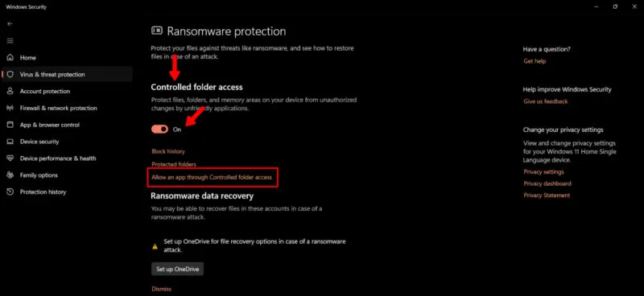Open the Get help link

535,61
